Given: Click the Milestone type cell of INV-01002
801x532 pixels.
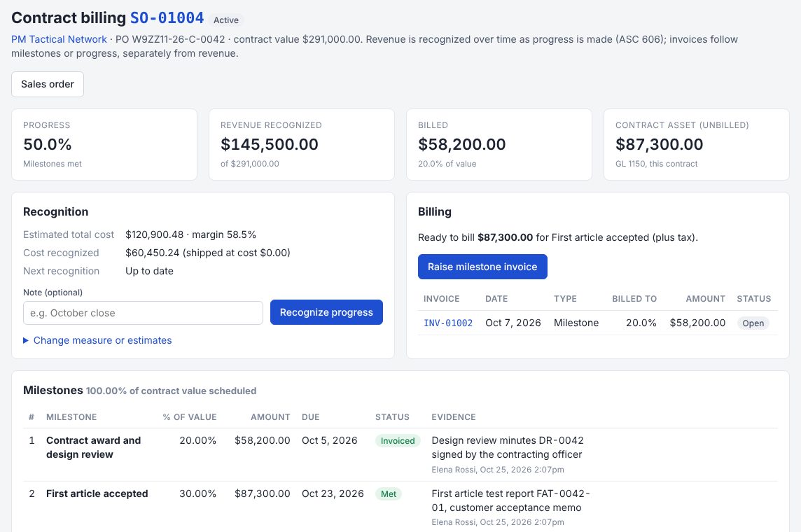Looking at the screenshot, I should (576, 323).
